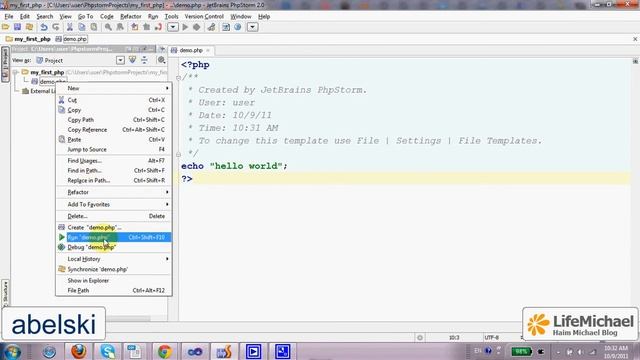Open the rightmost toolbar dropdown arrow
The image size is (640, 360).
(253, 27)
